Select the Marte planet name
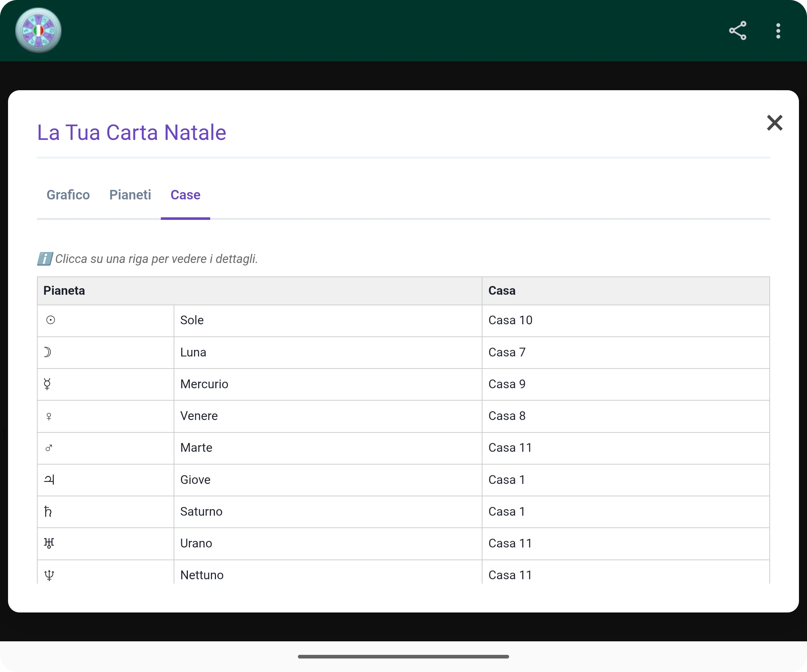The image size is (807, 672). click(x=196, y=448)
